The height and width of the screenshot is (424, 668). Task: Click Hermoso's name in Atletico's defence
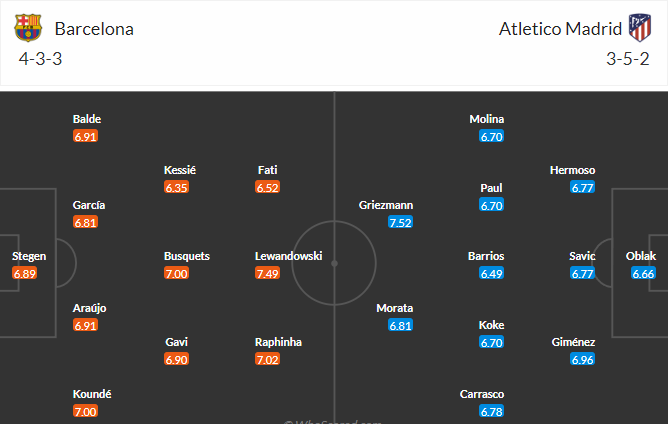point(572,170)
